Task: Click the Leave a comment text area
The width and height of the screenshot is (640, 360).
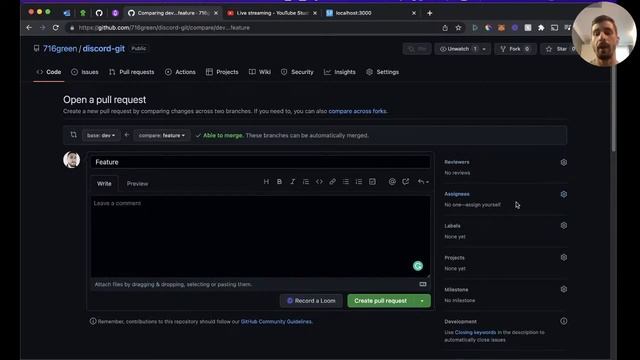Action: (x=260, y=237)
